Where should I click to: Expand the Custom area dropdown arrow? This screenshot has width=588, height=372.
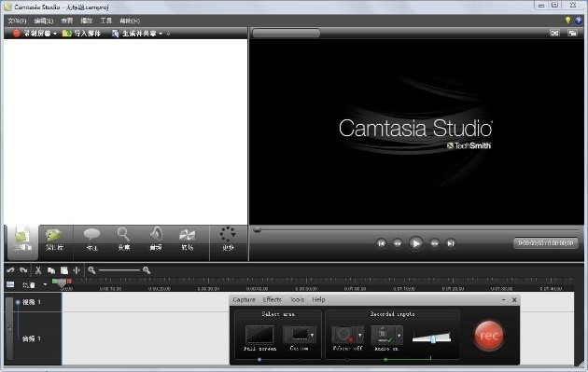pos(312,335)
